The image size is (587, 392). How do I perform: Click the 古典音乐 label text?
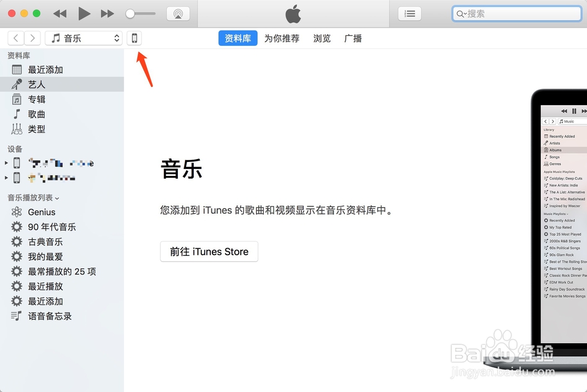(x=45, y=242)
